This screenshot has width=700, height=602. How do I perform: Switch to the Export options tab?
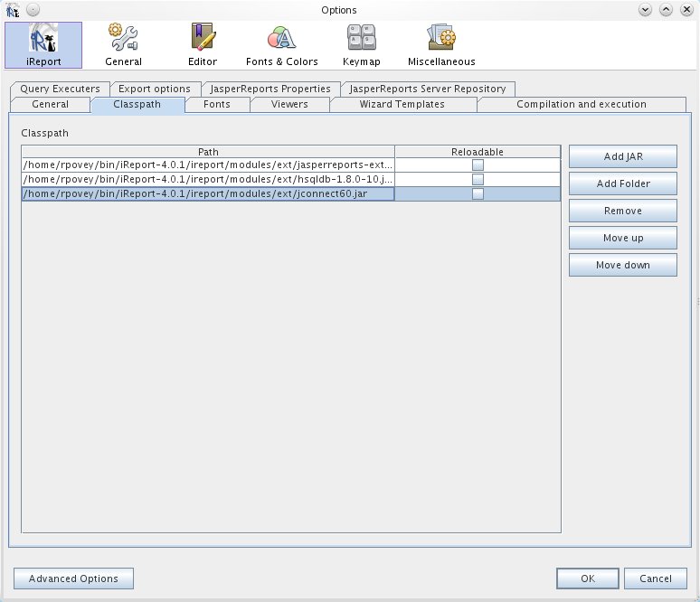[x=155, y=89]
